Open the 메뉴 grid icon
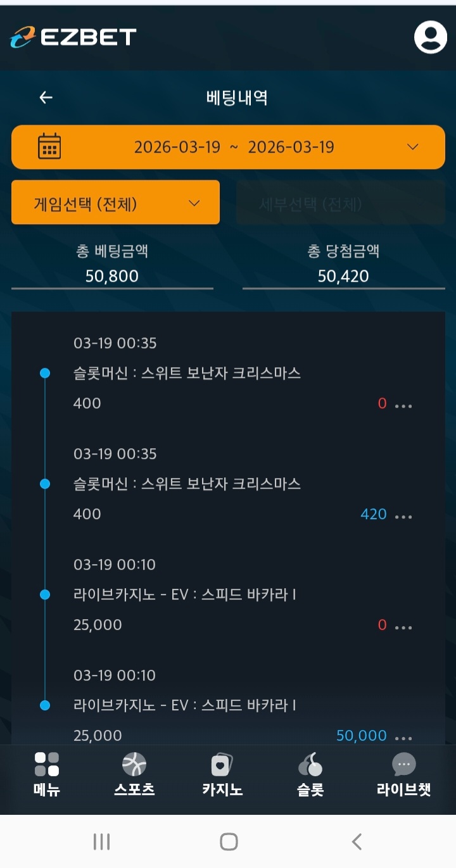The width and height of the screenshot is (456, 868). (x=47, y=764)
